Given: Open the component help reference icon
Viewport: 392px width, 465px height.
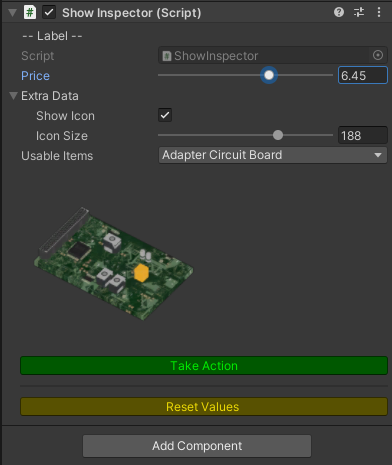Looking at the screenshot, I should click(x=339, y=12).
